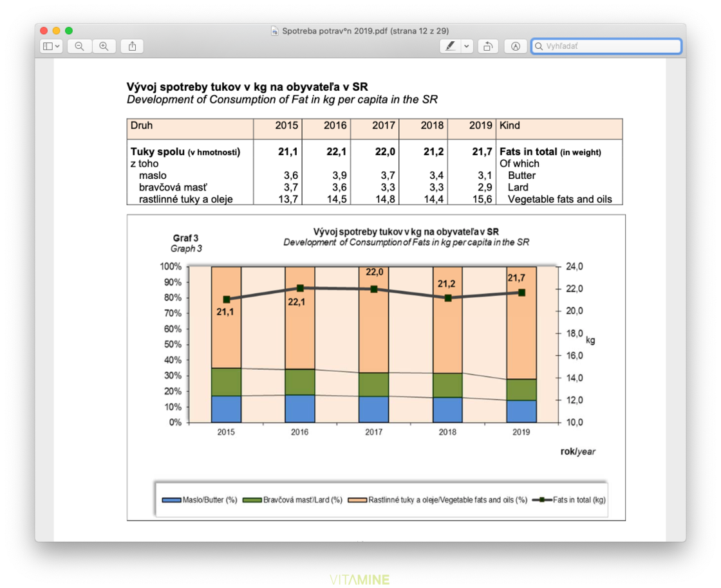
Task: Click the PDF document icon in title bar
Action: point(274,31)
